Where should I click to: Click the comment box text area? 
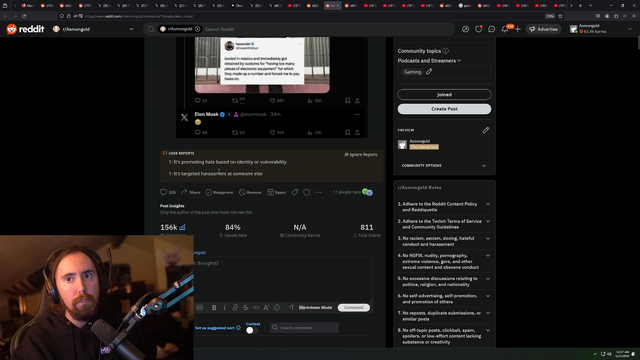pyautogui.click(x=283, y=279)
